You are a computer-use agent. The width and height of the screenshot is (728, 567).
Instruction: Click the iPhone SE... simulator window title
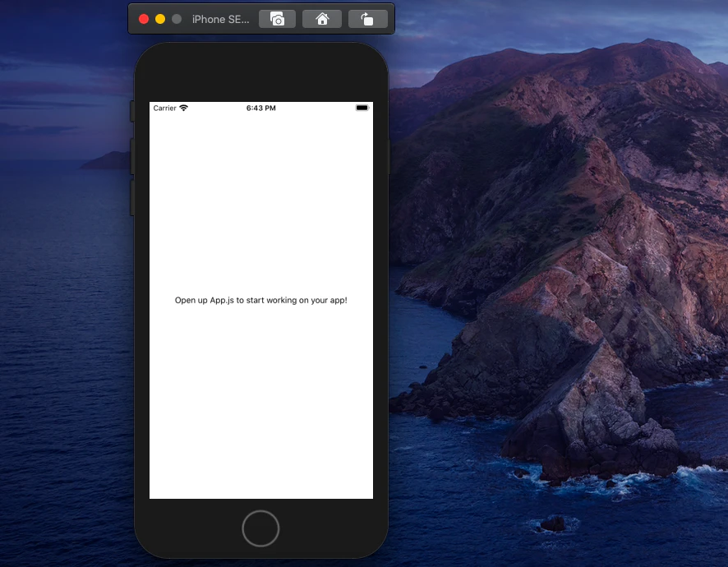pos(220,20)
